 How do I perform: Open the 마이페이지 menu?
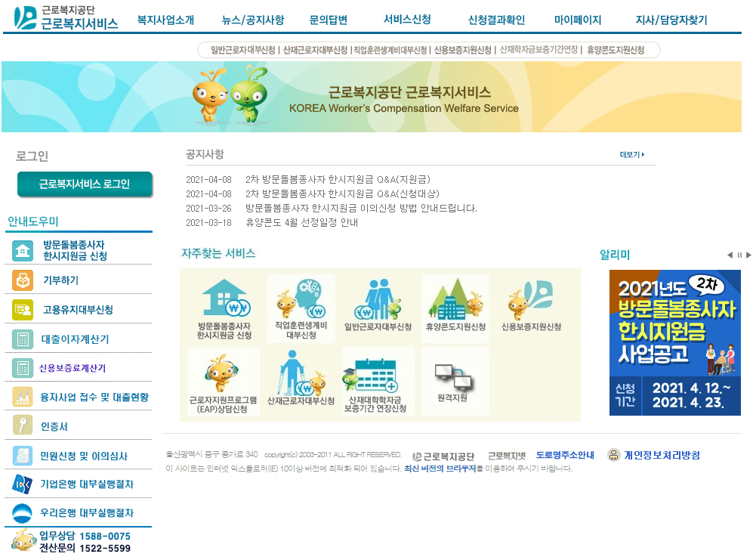tap(578, 20)
